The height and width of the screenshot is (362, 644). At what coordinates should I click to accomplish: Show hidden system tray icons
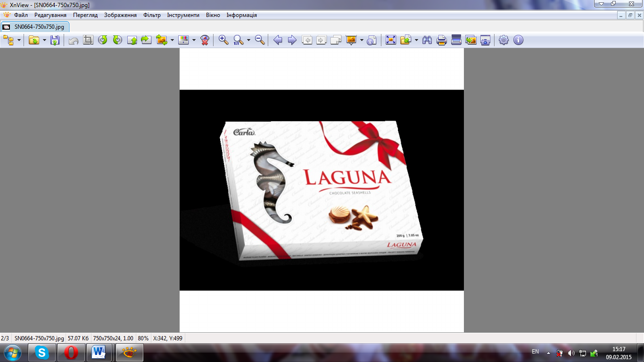(548, 353)
